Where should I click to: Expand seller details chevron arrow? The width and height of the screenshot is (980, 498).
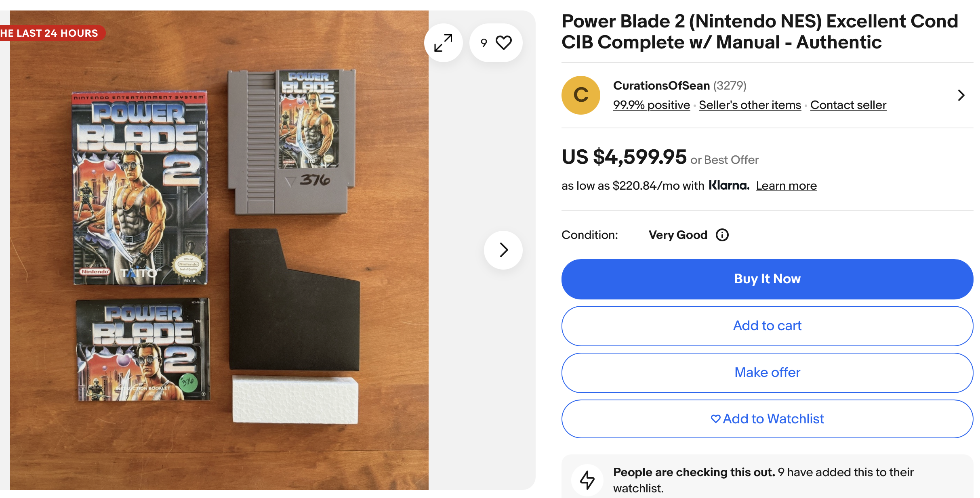(x=961, y=95)
